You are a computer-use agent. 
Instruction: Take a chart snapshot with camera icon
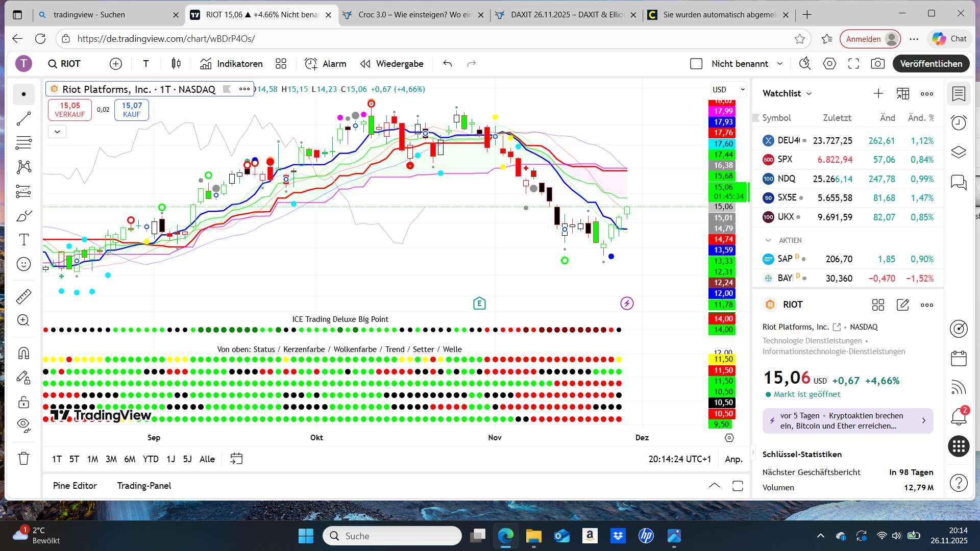tap(877, 64)
